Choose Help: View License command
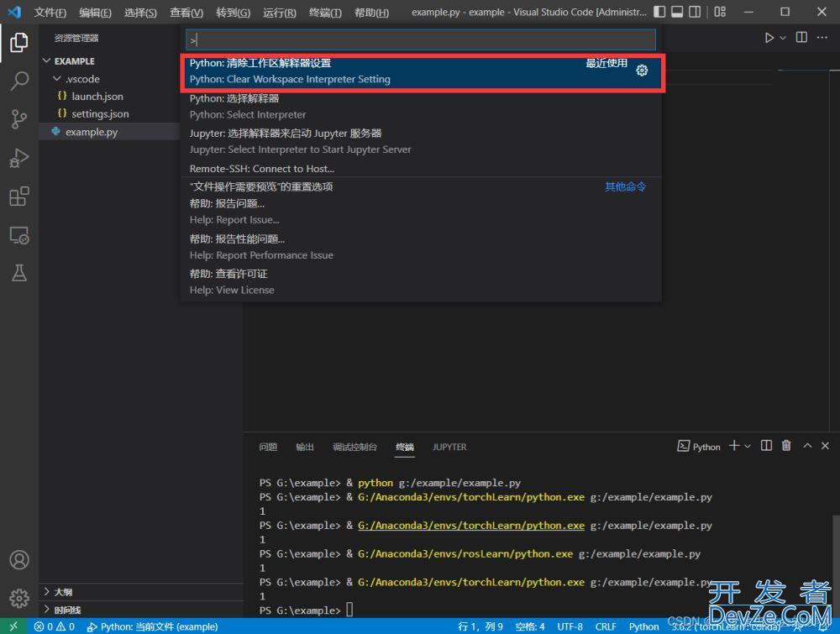The width and height of the screenshot is (840, 634). 421,281
